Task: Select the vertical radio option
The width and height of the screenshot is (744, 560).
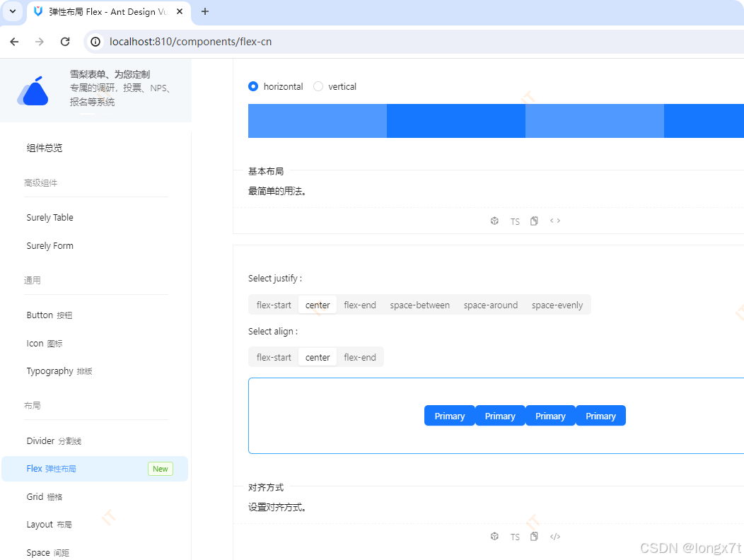Action: (x=335, y=86)
